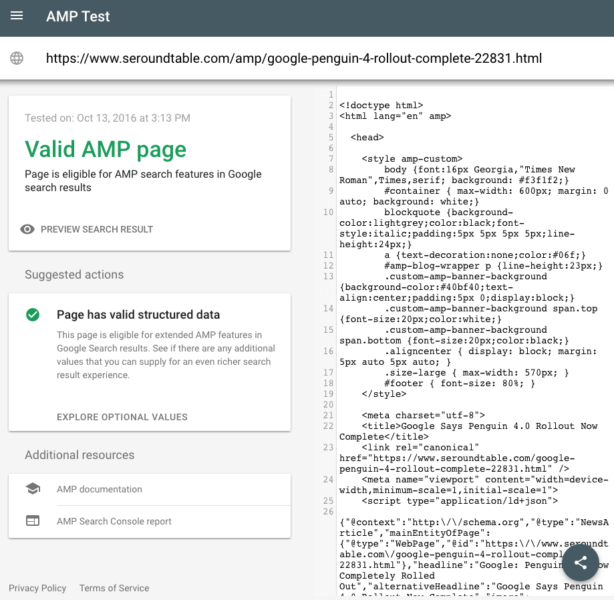The width and height of the screenshot is (614, 600).
Task: Click the graduation cap documentation icon
Action: tap(33, 489)
